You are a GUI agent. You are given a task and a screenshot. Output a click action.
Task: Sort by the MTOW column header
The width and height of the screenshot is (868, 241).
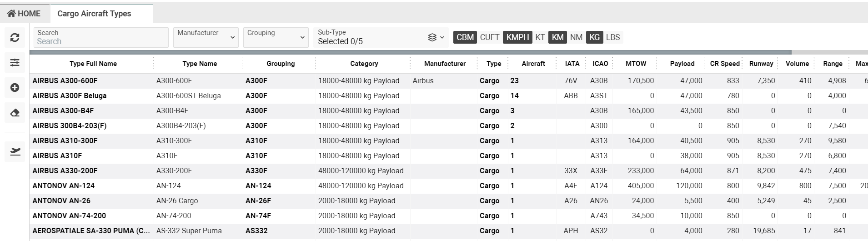635,64
